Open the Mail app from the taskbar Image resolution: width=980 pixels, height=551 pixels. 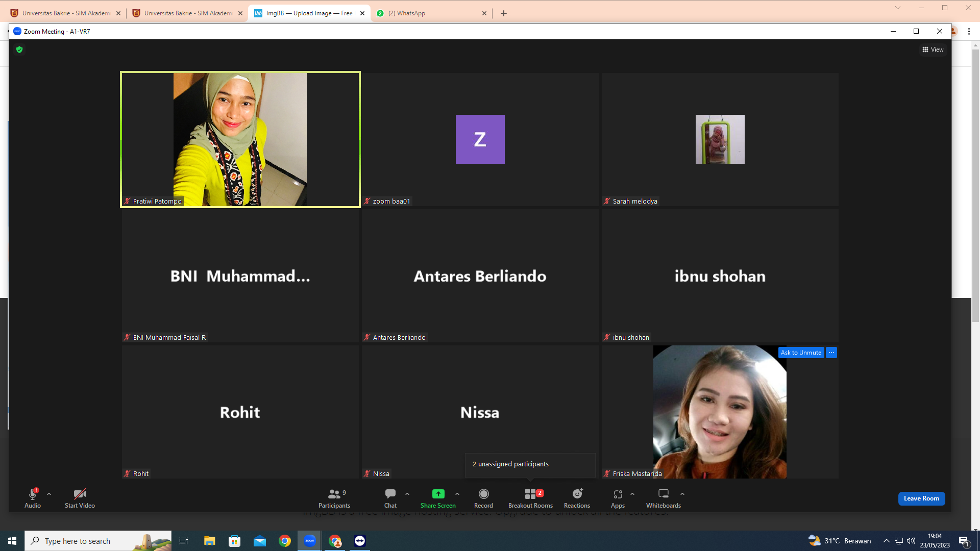click(x=260, y=541)
